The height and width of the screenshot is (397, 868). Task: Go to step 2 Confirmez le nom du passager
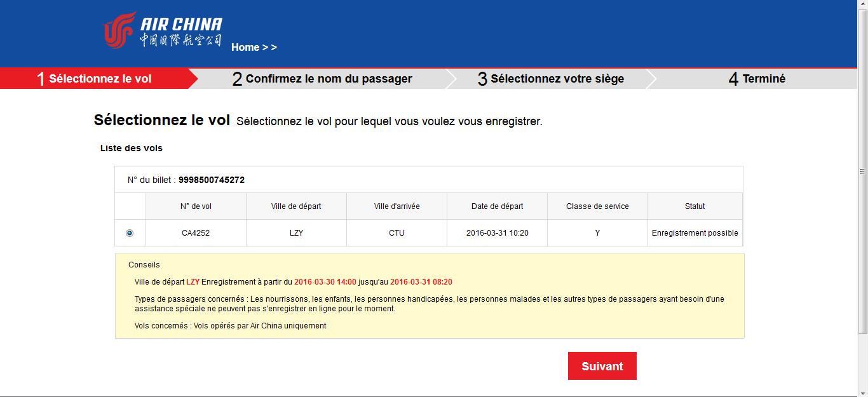click(322, 79)
